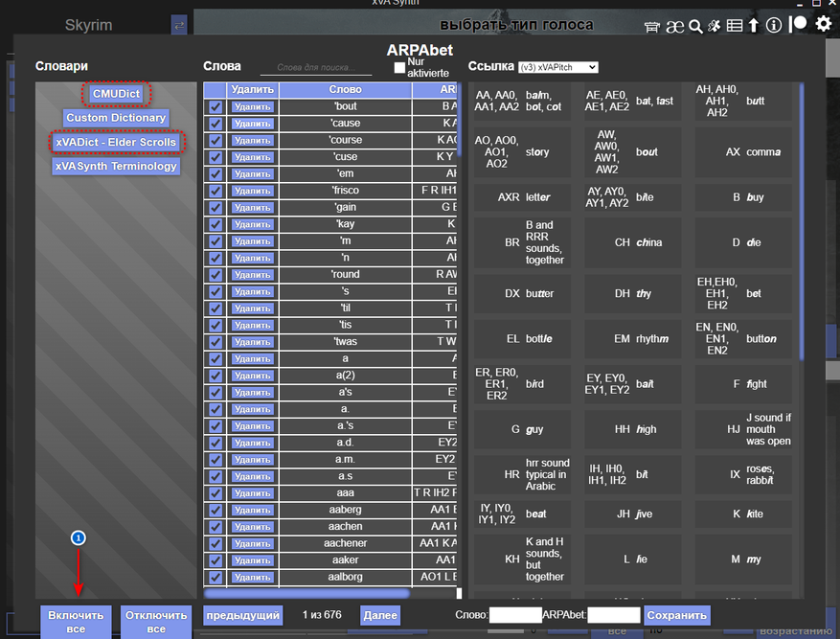Screen dimensions: 840x639
Task: Click horizontal scrollbar under words table
Action: [x=306, y=593]
